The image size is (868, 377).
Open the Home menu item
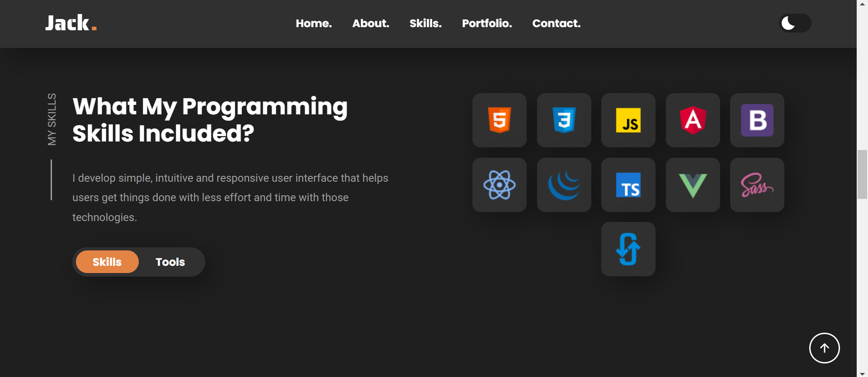click(314, 24)
